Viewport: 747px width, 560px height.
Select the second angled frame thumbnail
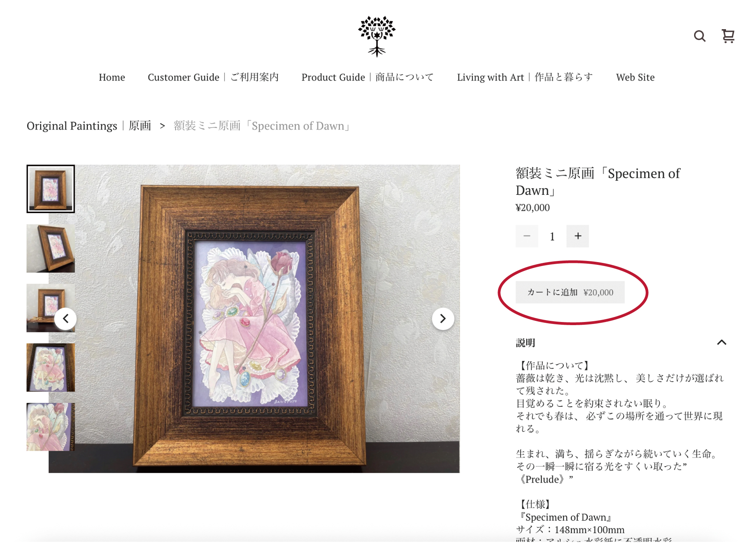pos(51,248)
